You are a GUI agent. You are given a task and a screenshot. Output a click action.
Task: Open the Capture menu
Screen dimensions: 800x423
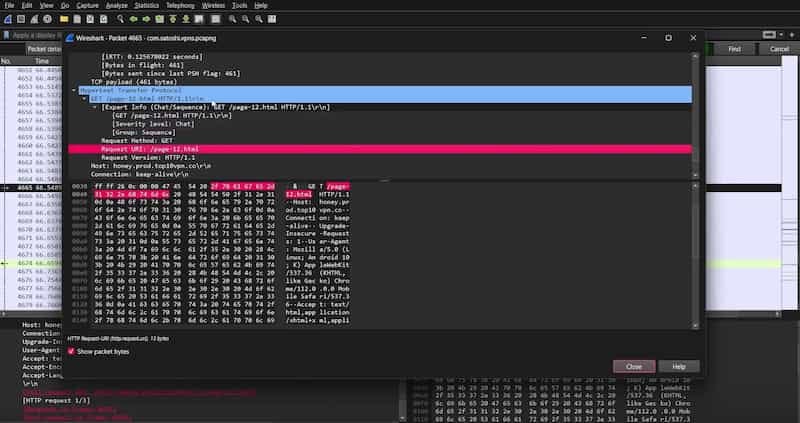pos(87,6)
